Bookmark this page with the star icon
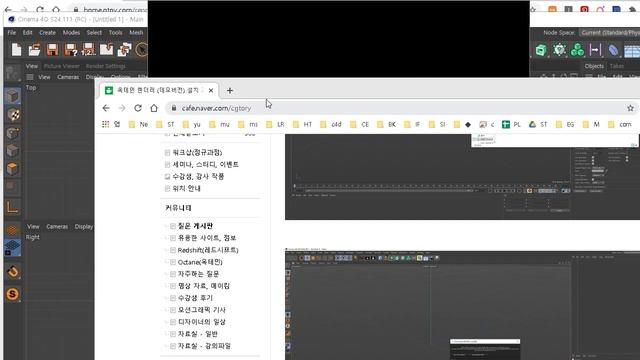Screen dimensions: 640x360 pyautogui.click(x=630, y=108)
